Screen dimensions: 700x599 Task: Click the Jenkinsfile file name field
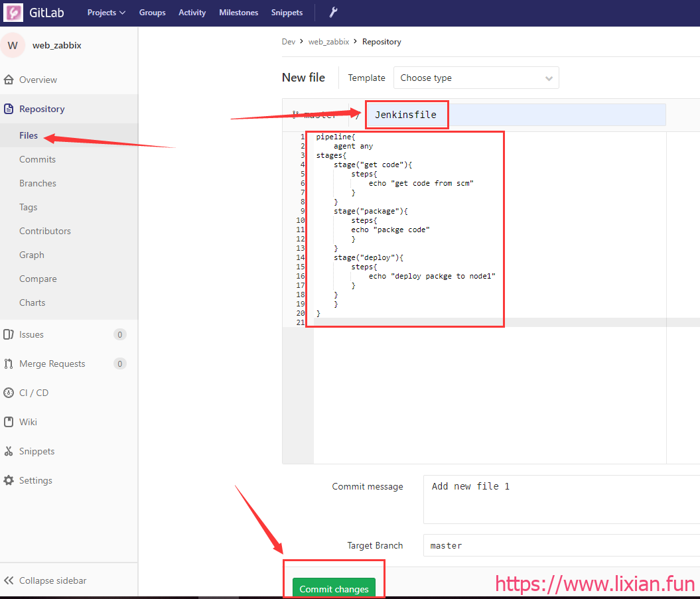pos(516,115)
